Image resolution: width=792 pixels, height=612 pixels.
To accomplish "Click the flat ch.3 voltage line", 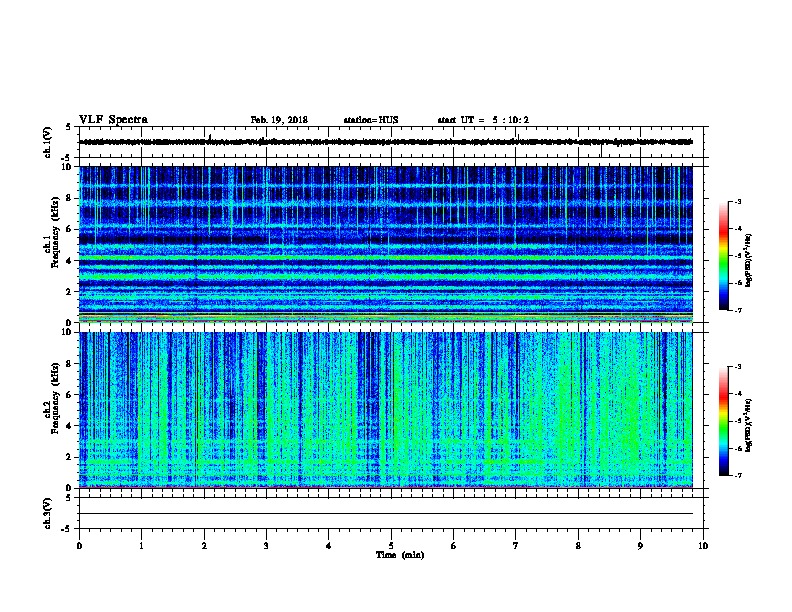I will tap(386, 514).
